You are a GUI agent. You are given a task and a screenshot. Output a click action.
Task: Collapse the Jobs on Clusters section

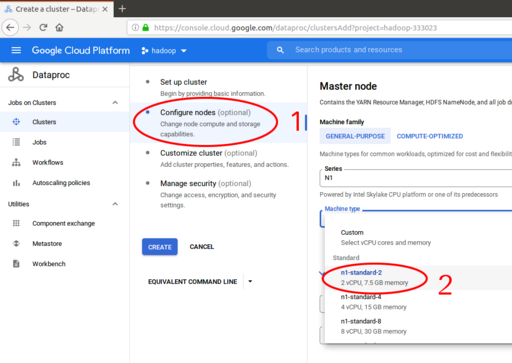(x=115, y=102)
